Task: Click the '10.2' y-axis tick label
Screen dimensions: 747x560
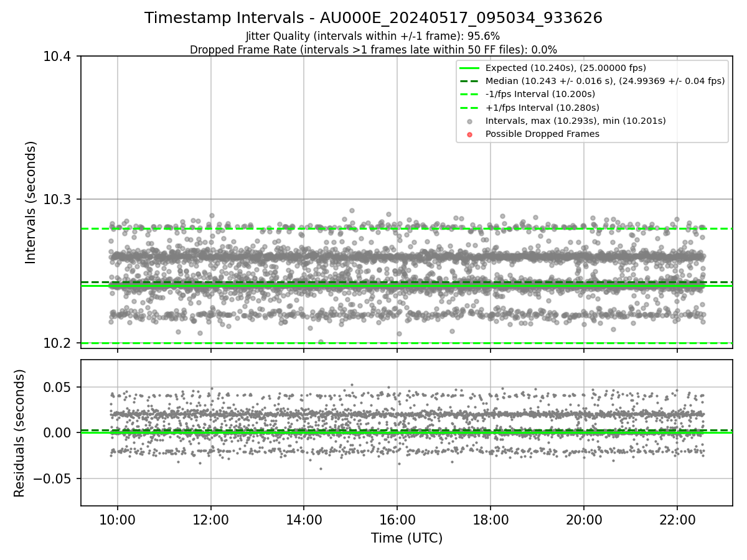Action: [x=58, y=343]
